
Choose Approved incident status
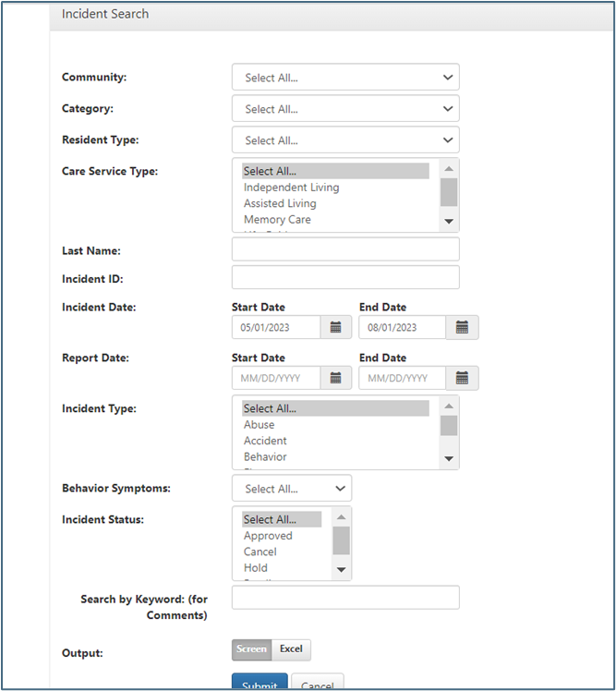(x=282, y=536)
